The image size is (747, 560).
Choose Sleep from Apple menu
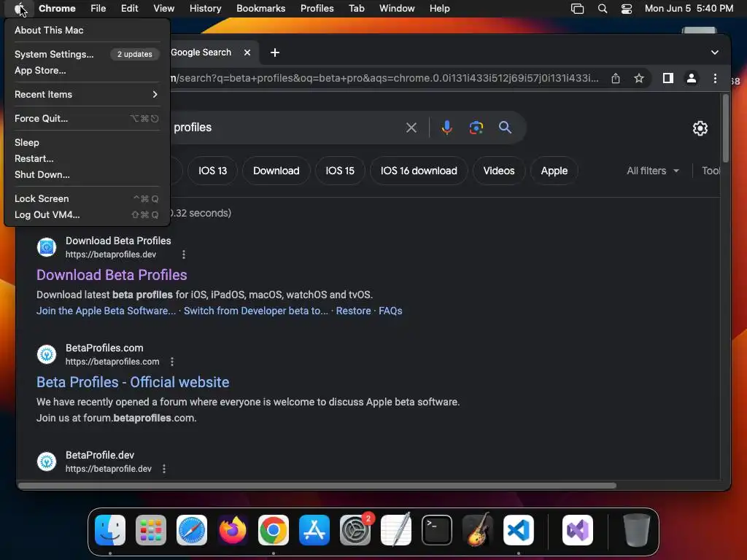(86, 142)
